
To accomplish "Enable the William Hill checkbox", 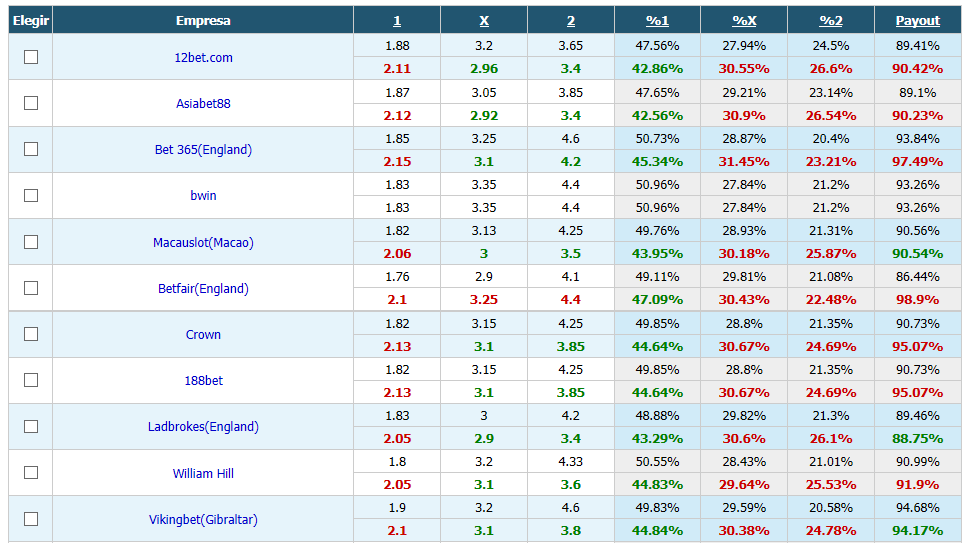I will (x=31, y=473).
